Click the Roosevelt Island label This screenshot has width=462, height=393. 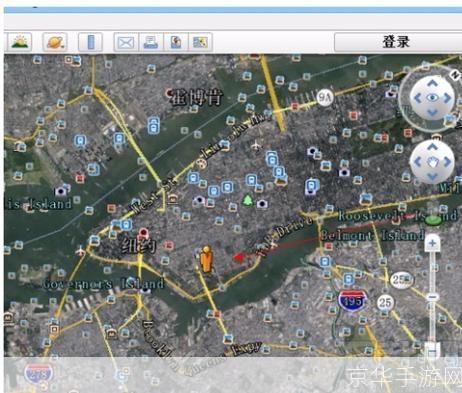click(x=397, y=216)
